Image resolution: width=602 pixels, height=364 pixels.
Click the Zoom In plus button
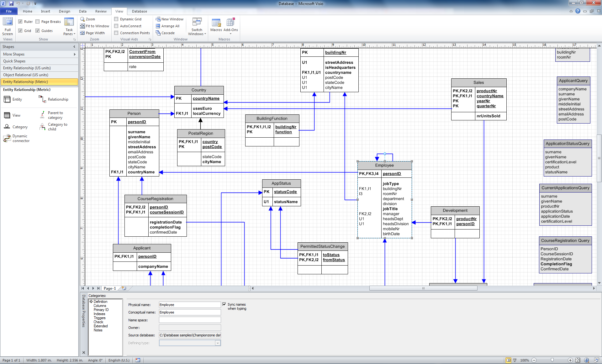pyautogui.click(x=570, y=360)
